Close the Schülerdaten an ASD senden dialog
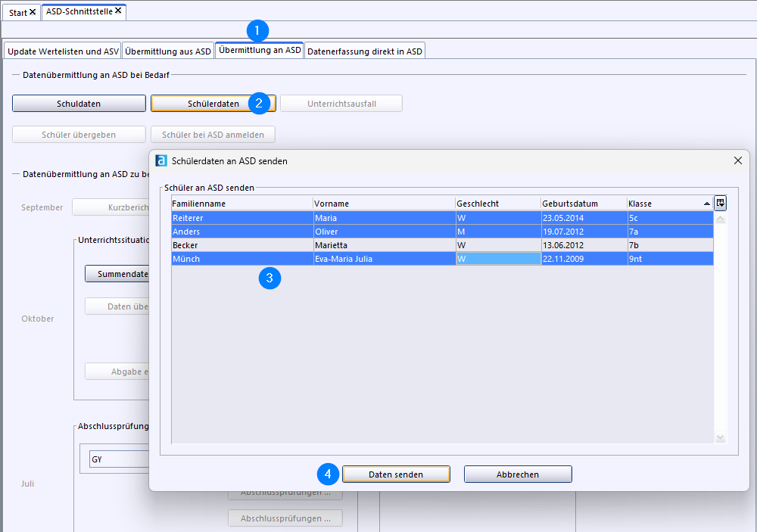The image size is (757, 532). pyautogui.click(x=737, y=160)
